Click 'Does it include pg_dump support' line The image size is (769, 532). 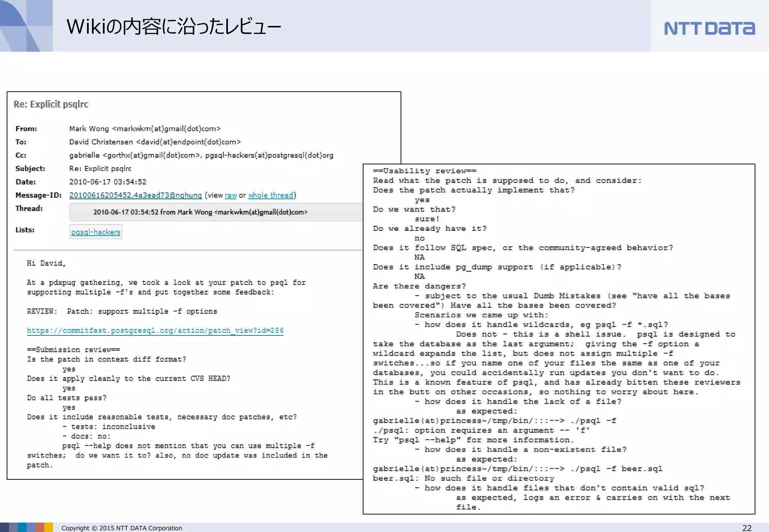[497, 267]
